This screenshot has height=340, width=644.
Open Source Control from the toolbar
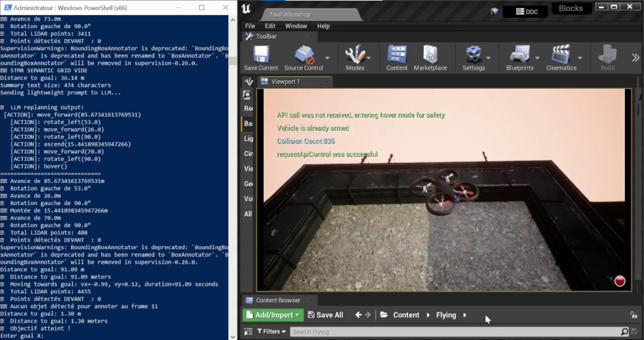point(304,58)
